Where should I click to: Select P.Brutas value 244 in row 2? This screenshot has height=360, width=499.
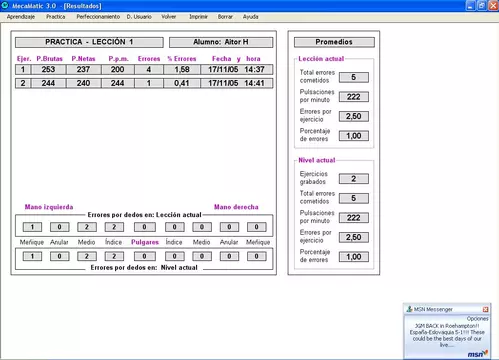pyautogui.click(x=48, y=83)
